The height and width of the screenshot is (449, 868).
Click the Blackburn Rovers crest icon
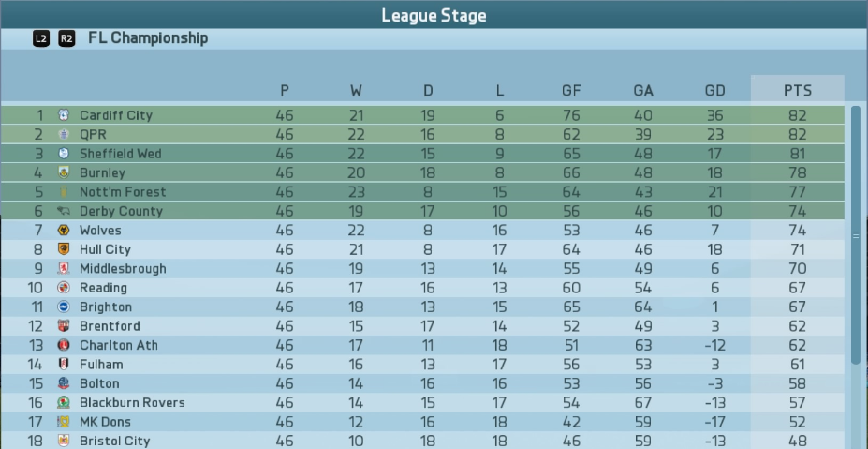pyautogui.click(x=64, y=402)
